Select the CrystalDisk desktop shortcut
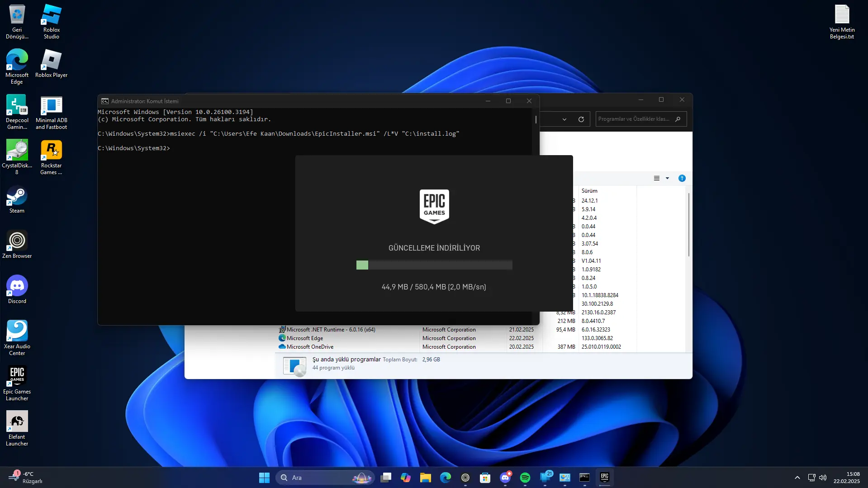This screenshot has width=868, height=488. pos(17,157)
